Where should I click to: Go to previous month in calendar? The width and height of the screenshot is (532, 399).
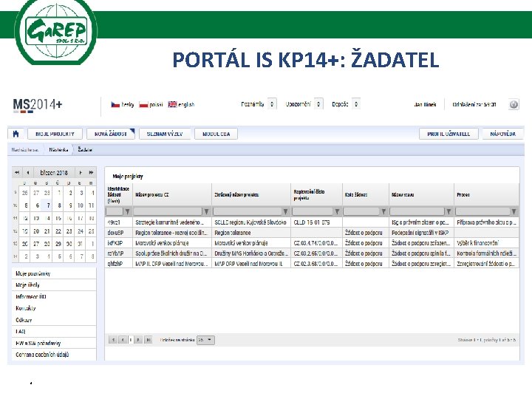pos(28,173)
